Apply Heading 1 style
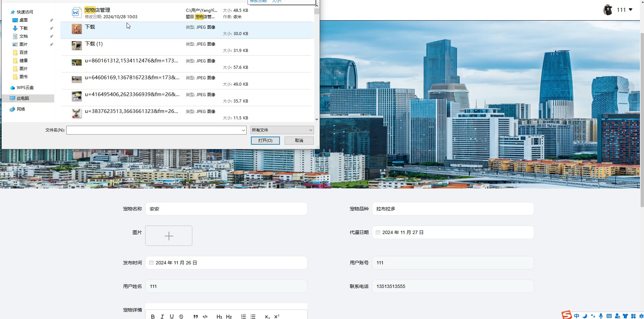Screen dimensions: 644x319 point(219,316)
